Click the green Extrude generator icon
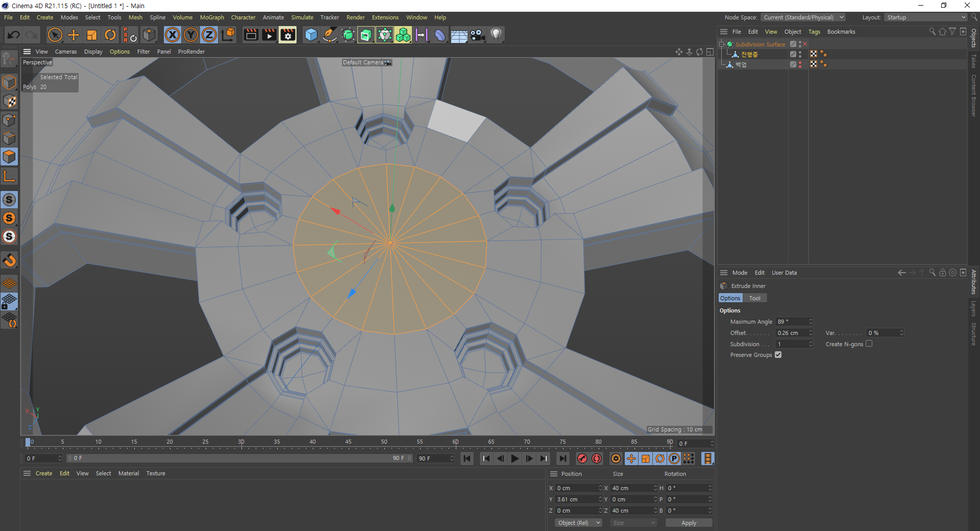This screenshot has height=531, width=980. [366, 35]
